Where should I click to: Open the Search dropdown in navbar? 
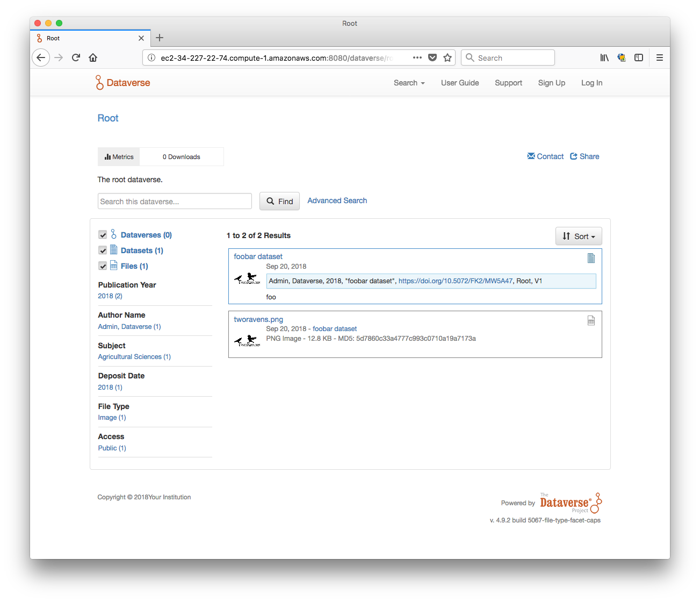pyautogui.click(x=409, y=83)
